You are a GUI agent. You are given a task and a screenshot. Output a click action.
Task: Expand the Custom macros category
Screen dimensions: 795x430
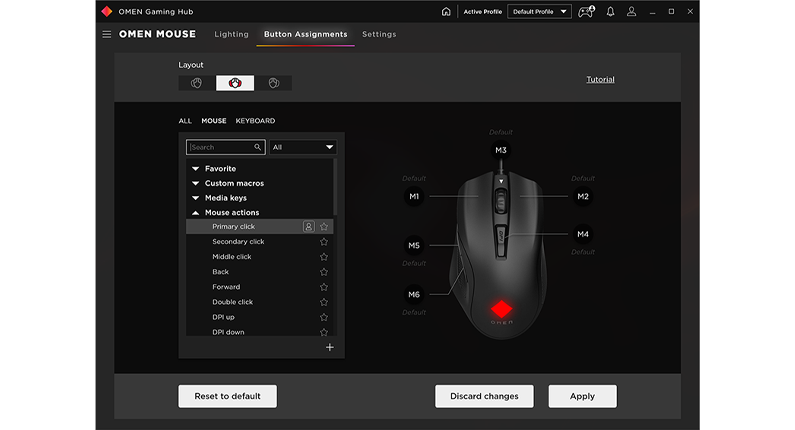[x=196, y=184]
